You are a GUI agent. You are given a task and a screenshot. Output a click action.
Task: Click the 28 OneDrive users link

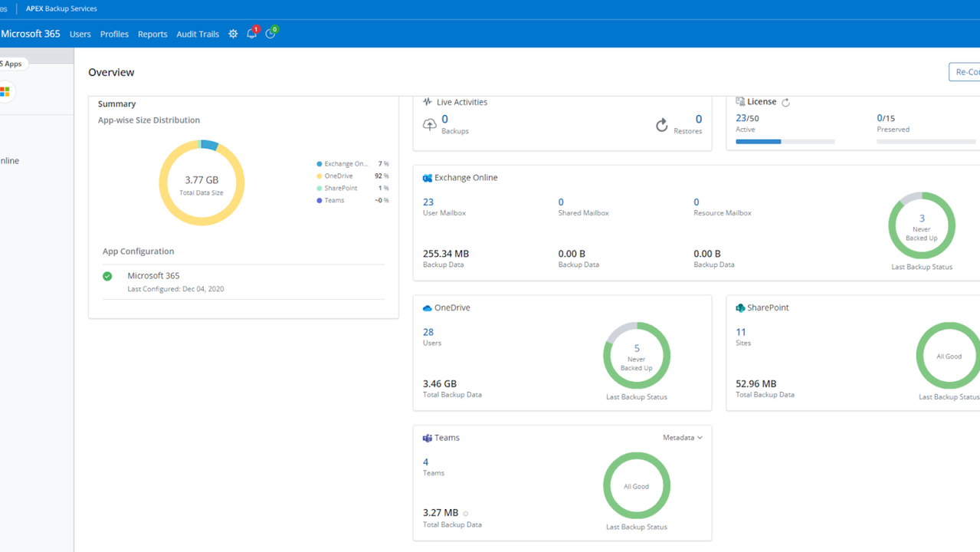[428, 333]
